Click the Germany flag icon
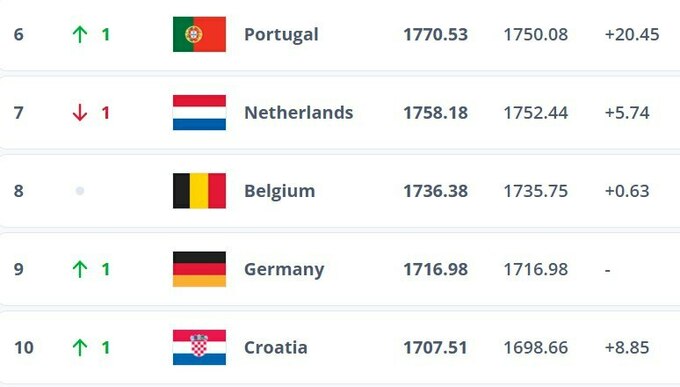The width and height of the screenshot is (680, 387). tap(199, 269)
